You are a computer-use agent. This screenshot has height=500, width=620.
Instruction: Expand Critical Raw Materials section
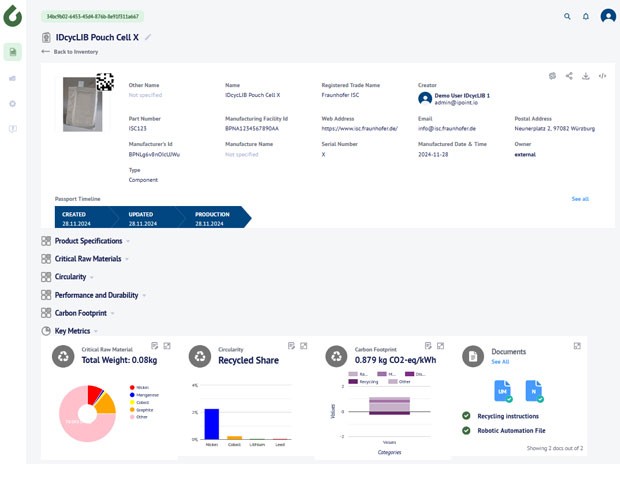pyautogui.click(x=85, y=259)
